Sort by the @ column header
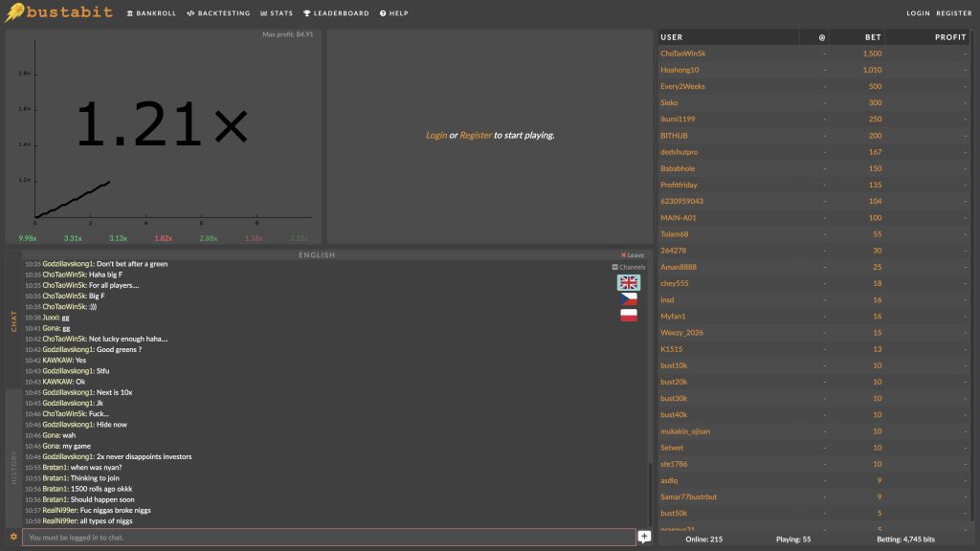 coord(815,37)
